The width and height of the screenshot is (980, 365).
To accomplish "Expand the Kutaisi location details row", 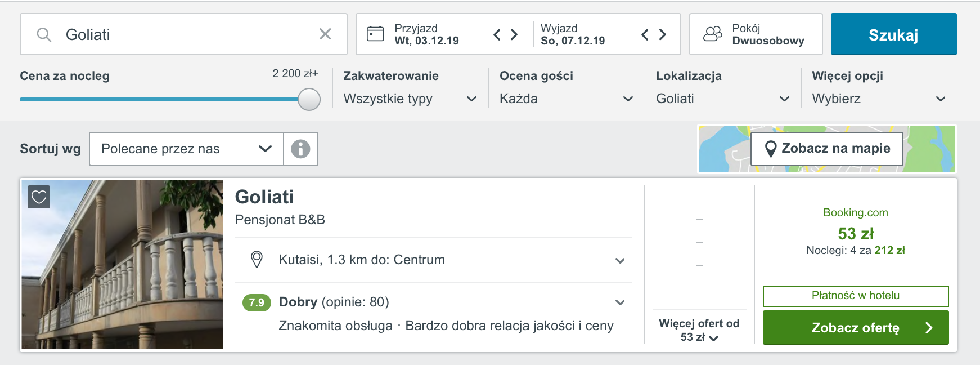I will (x=434, y=260).
